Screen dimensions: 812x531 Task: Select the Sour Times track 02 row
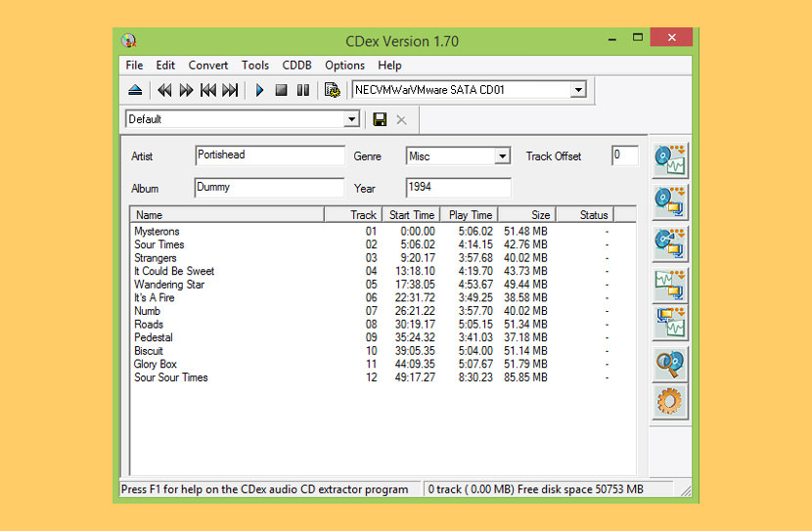tap(383, 244)
